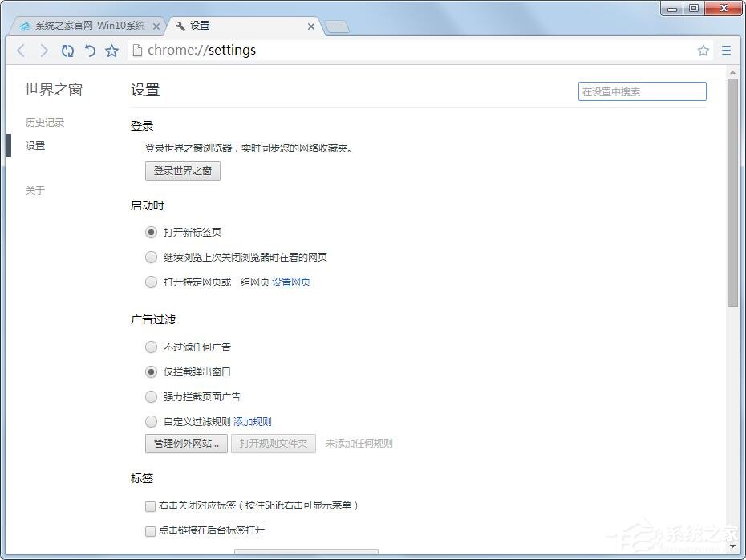The width and height of the screenshot is (746, 560).
Task: Enable 点击链接在后台标签页打开 checkbox
Action: click(150, 530)
